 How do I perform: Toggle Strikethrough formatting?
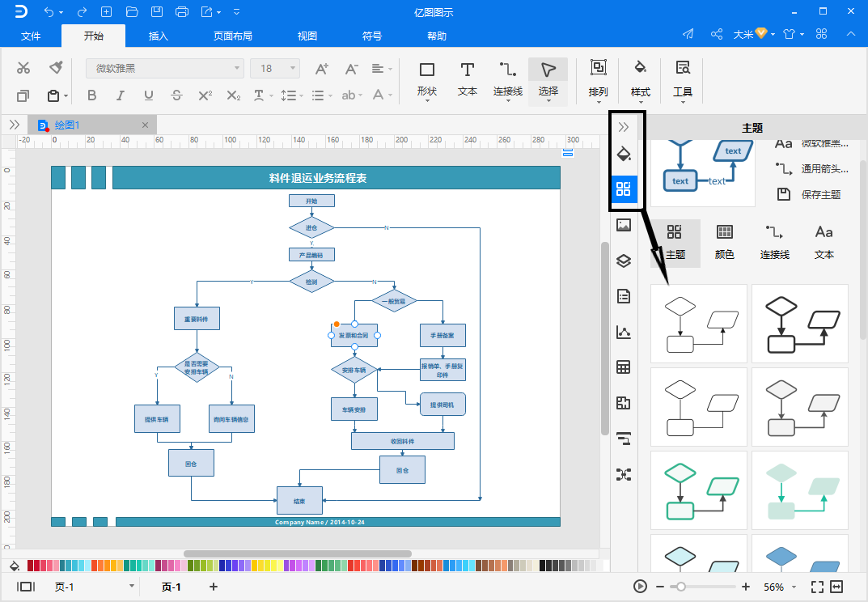coord(176,95)
